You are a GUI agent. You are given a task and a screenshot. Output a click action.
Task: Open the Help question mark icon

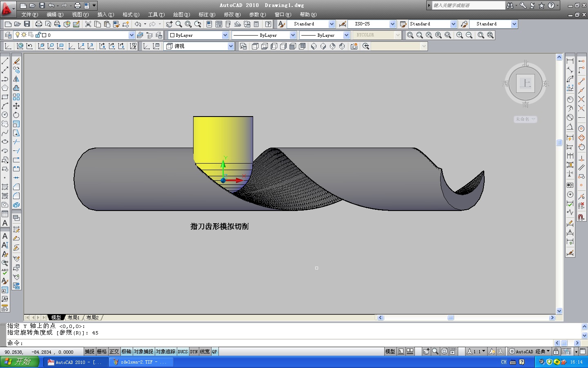point(268,24)
